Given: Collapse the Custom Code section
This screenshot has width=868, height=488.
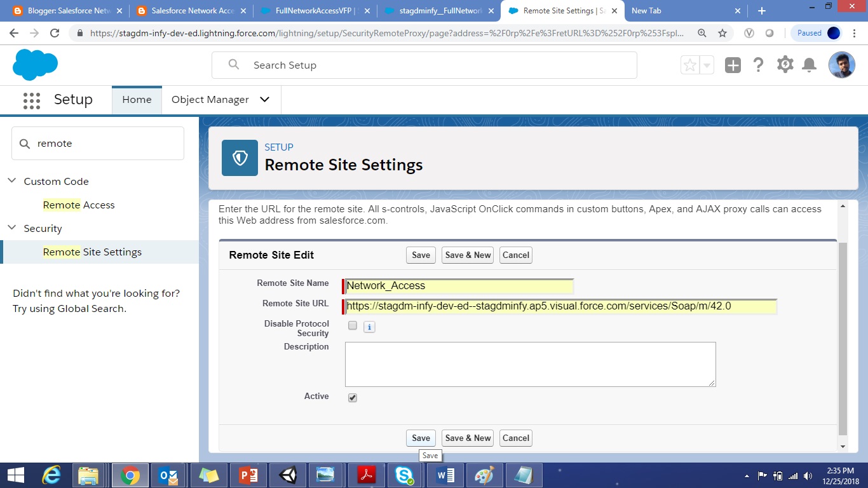Looking at the screenshot, I should [x=11, y=180].
